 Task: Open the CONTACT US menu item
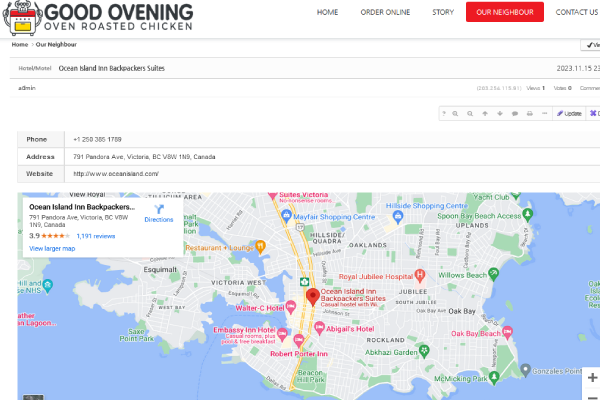tap(577, 12)
